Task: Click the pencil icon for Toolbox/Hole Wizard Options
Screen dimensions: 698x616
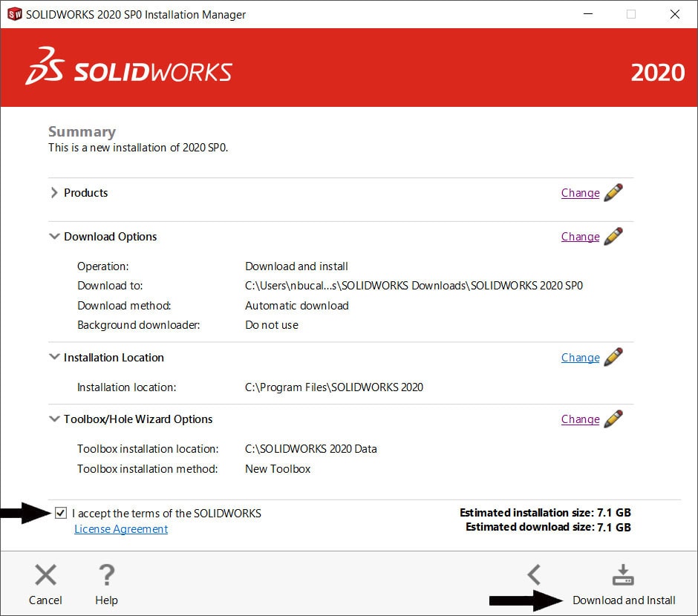Action: click(613, 419)
